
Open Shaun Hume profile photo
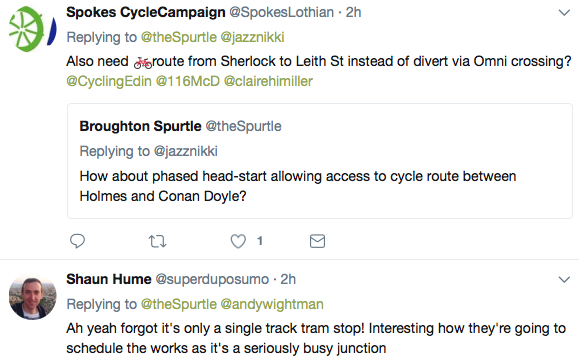click(x=32, y=296)
